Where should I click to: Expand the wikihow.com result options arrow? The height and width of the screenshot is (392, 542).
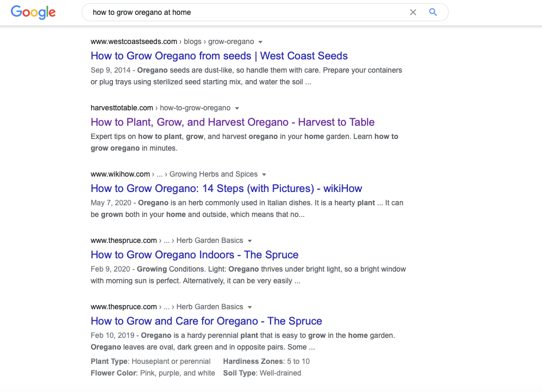point(264,175)
